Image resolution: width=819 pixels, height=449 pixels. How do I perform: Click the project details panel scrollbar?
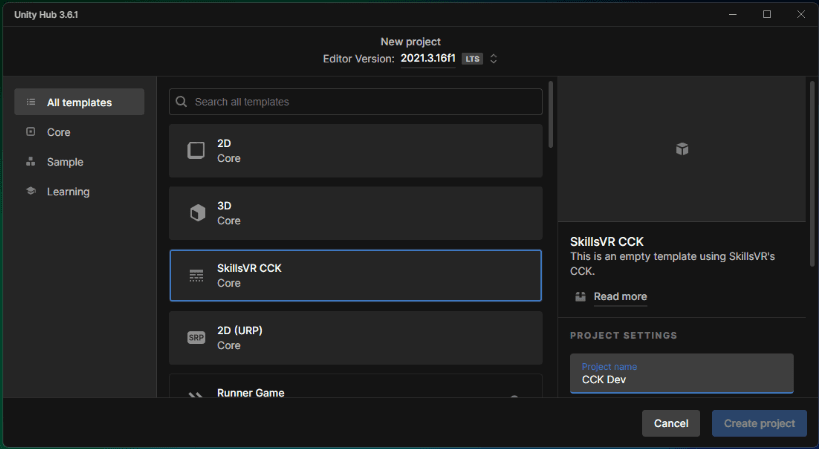coord(812,174)
